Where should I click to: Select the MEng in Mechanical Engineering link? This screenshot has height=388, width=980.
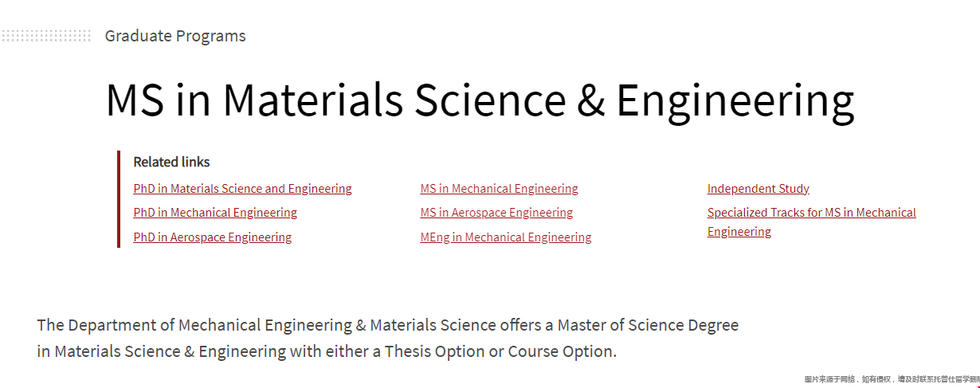pyautogui.click(x=506, y=237)
